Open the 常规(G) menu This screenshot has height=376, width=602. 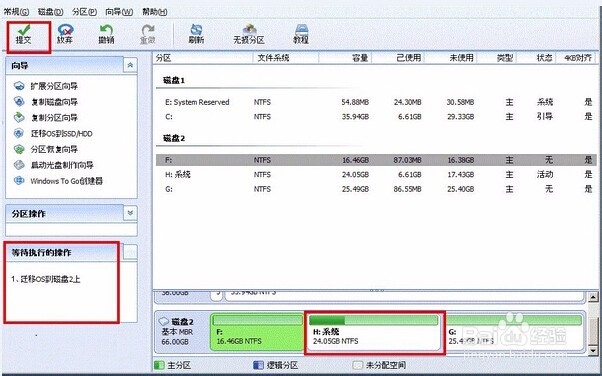[16, 12]
